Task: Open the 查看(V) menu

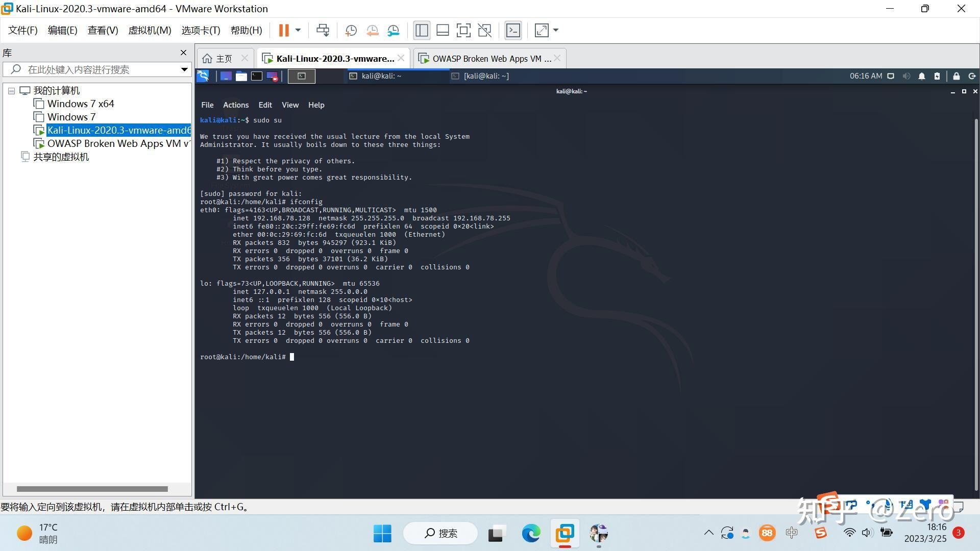Action: (x=103, y=31)
